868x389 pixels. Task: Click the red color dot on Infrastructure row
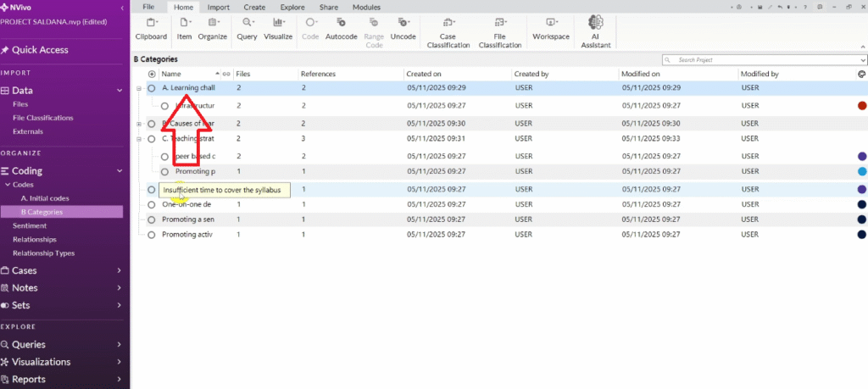tap(861, 106)
